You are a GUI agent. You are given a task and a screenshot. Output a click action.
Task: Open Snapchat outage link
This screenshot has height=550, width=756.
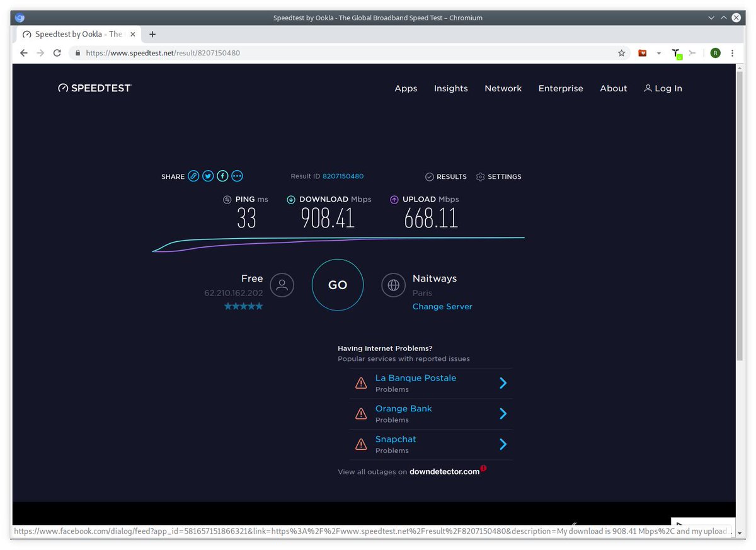396,439
